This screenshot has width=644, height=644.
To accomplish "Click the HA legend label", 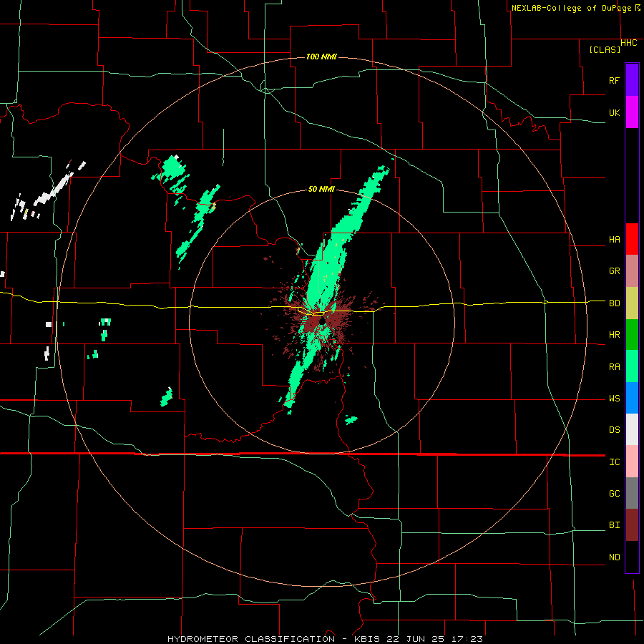I will click(x=614, y=239).
